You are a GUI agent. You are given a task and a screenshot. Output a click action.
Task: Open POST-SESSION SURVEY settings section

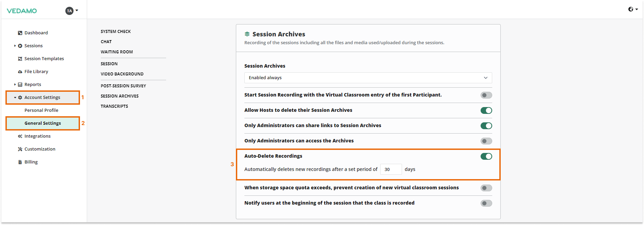(123, 86)
